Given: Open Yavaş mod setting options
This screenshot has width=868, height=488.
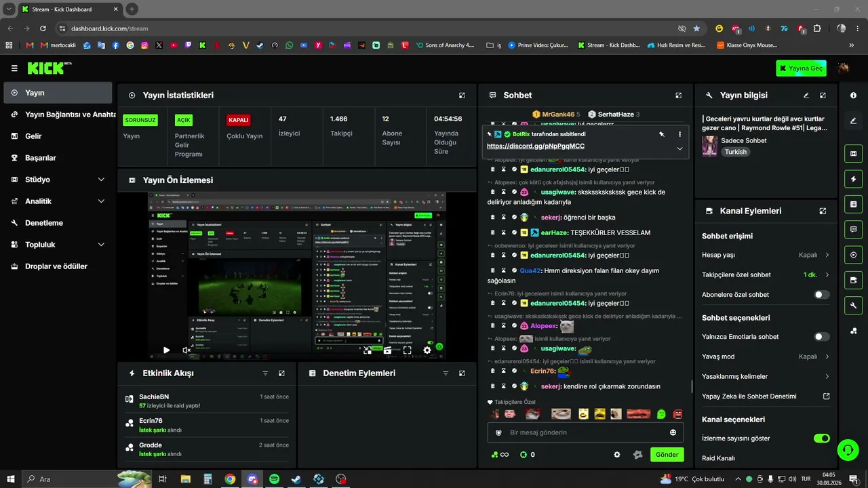Looking at the screenshot, I should pyautogui.click(x=766, y=357).
